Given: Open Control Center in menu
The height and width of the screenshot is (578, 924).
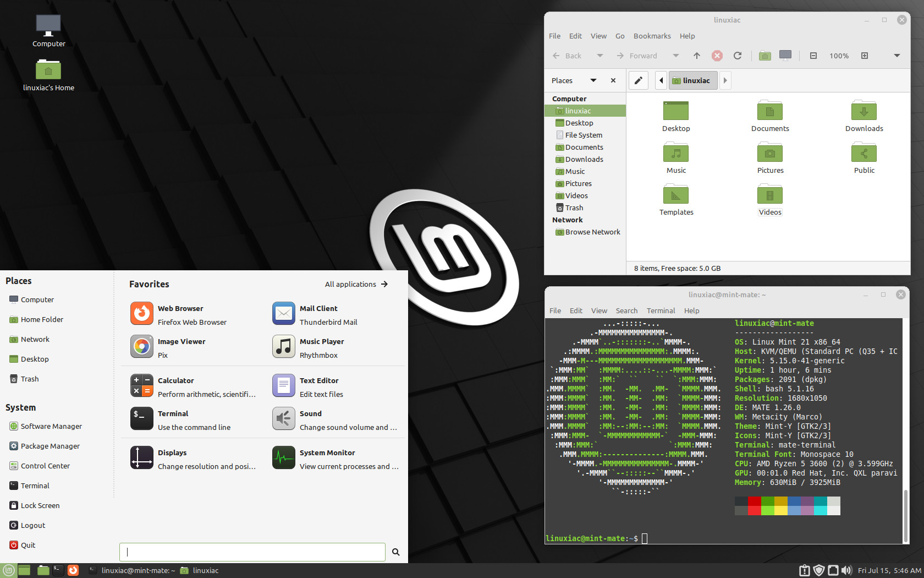Looking at the screenshot, I should pyautogui.click(x=40, y=466).
